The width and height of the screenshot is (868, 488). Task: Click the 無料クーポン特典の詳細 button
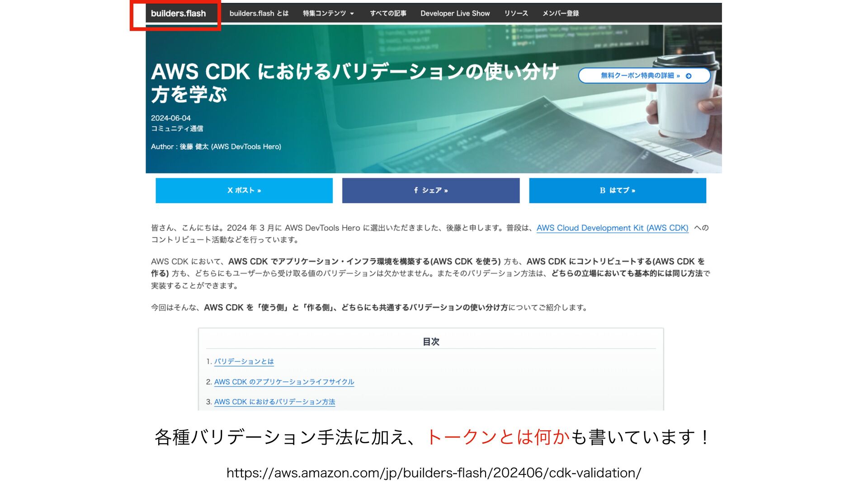(x=640, y=76)
